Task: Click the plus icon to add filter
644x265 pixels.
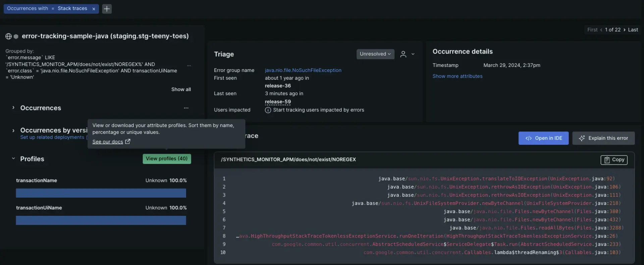Action: click(x=107, y=9)
